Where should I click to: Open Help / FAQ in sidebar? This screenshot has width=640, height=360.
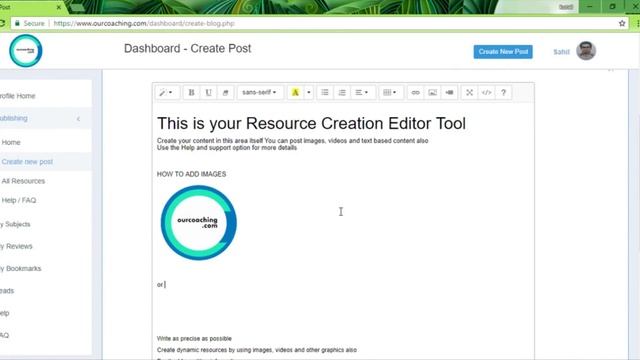[x=19, y=200]
